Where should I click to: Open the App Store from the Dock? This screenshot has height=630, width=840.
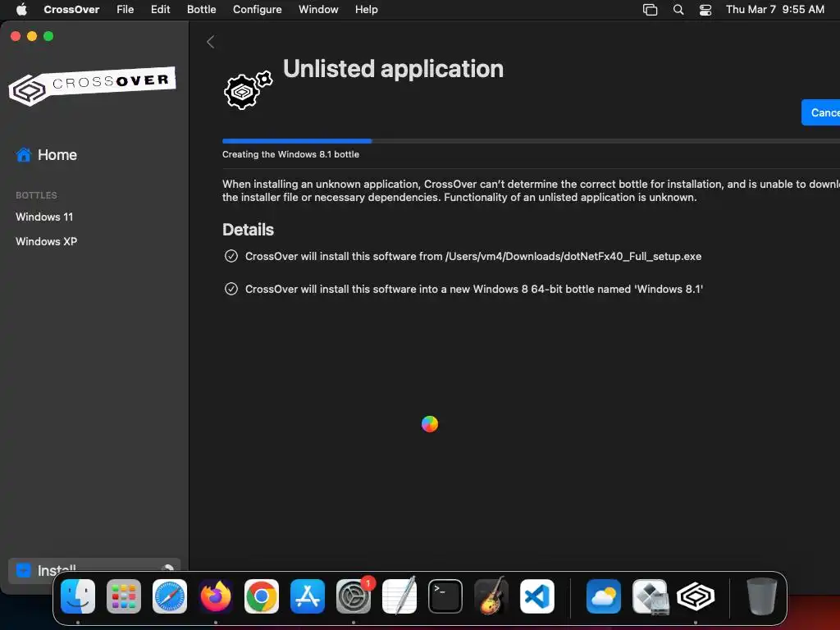pos(308,596)
